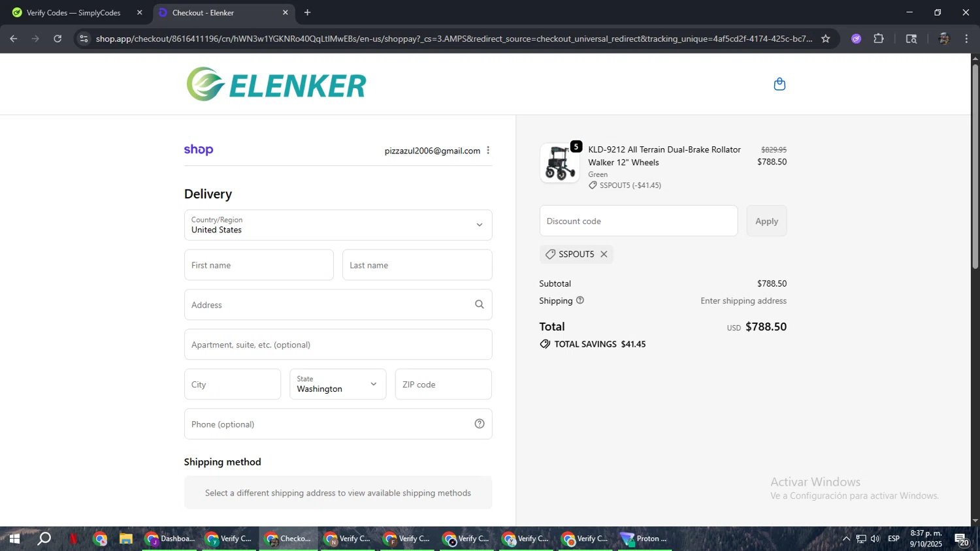Remove the SSPOUT5 discount code
Image resolution: width=980 pixels, height=551 pixels.
click(604, 255)
